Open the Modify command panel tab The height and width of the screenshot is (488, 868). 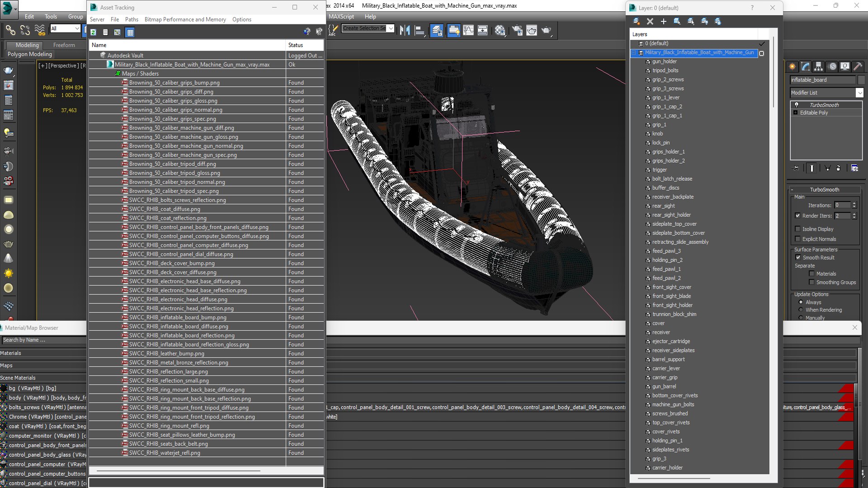coord(806,66)
